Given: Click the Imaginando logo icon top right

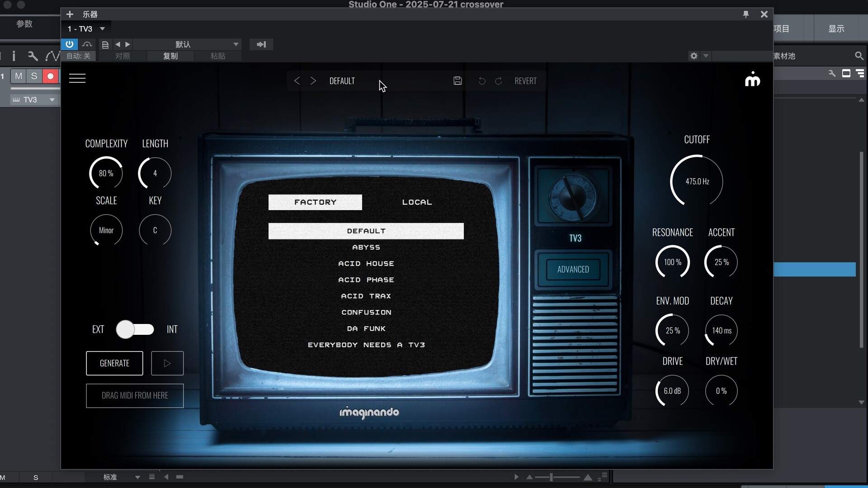Looking at the screenshot, I should point(752,79).
